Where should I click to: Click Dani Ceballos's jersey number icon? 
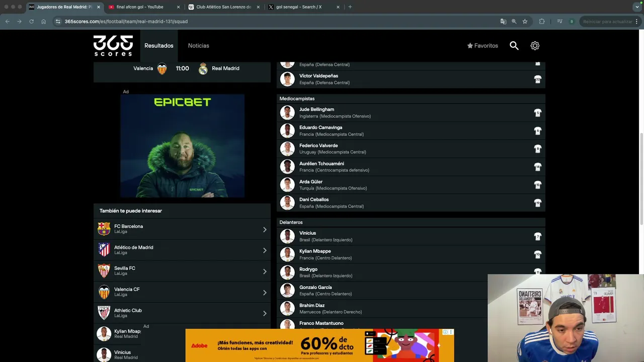click(x=537, y=203)
